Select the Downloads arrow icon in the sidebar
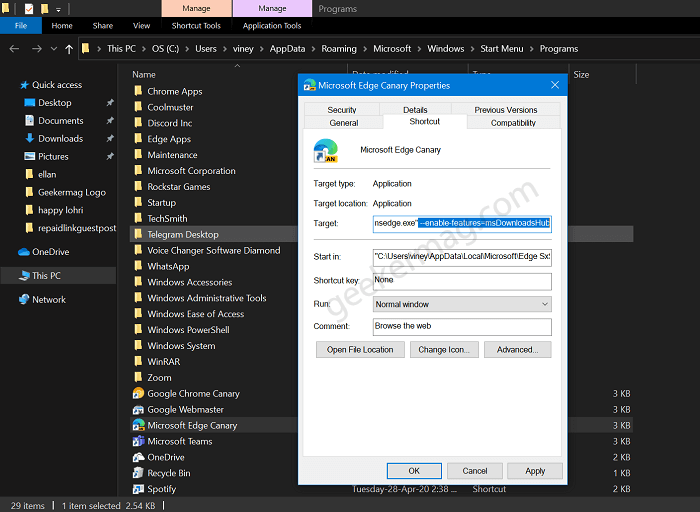 coord(29,138)
